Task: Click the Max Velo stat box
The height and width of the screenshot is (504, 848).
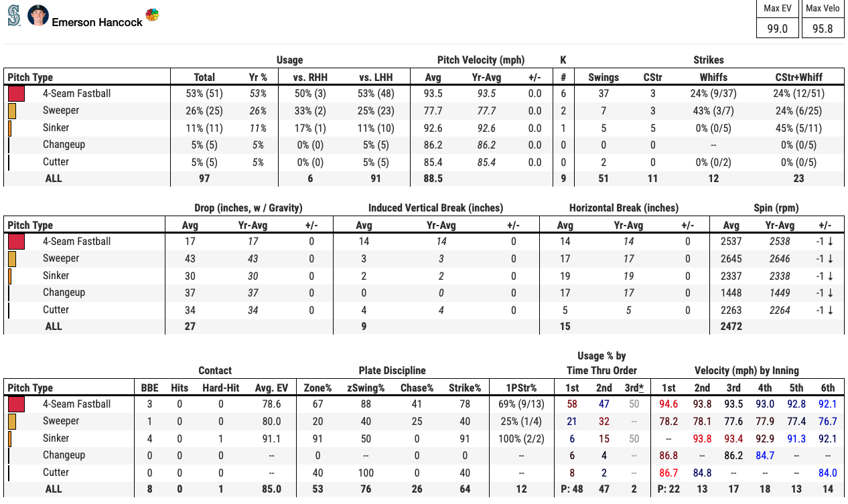Action: [x=823, y=19]
